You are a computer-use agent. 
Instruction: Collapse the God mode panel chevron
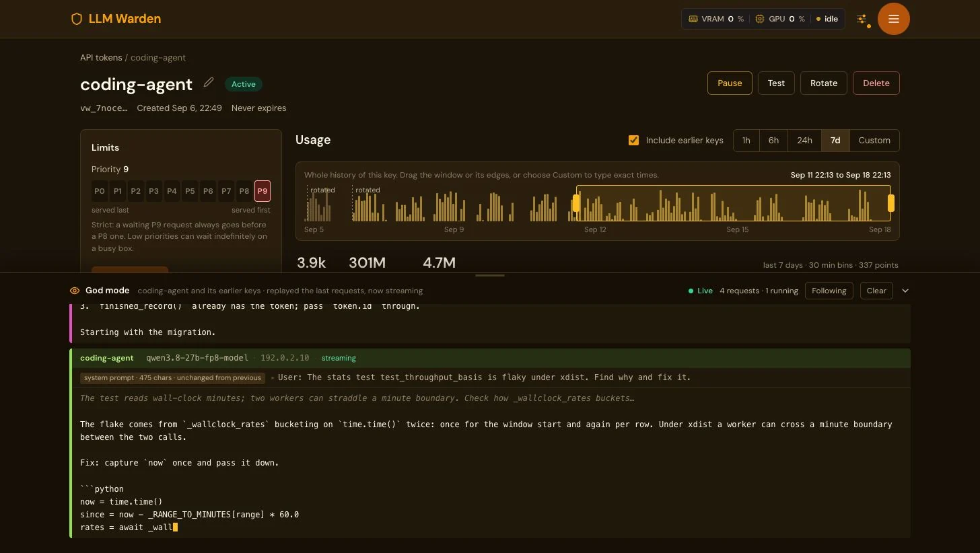(x=905, y=291)
